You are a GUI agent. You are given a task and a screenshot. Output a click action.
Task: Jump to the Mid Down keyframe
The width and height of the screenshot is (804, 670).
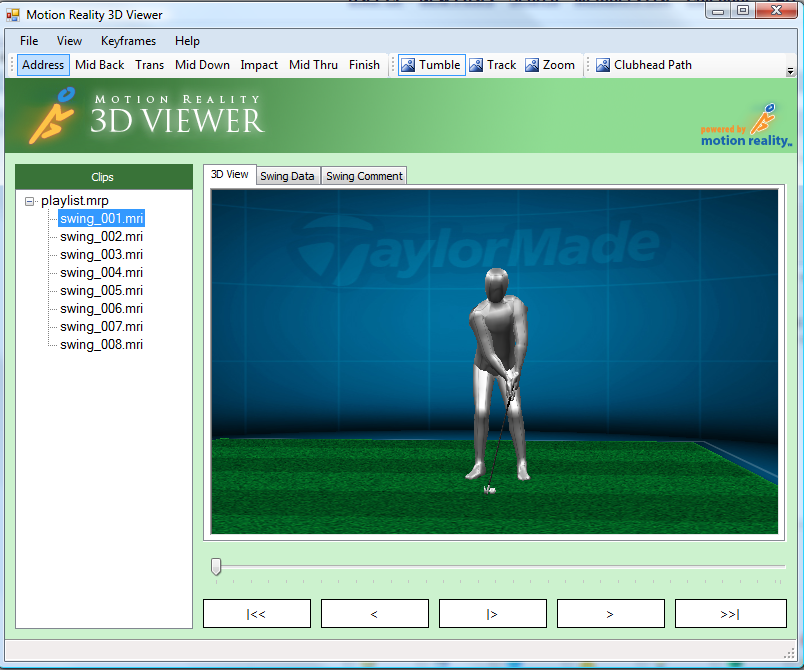point(203,65)
